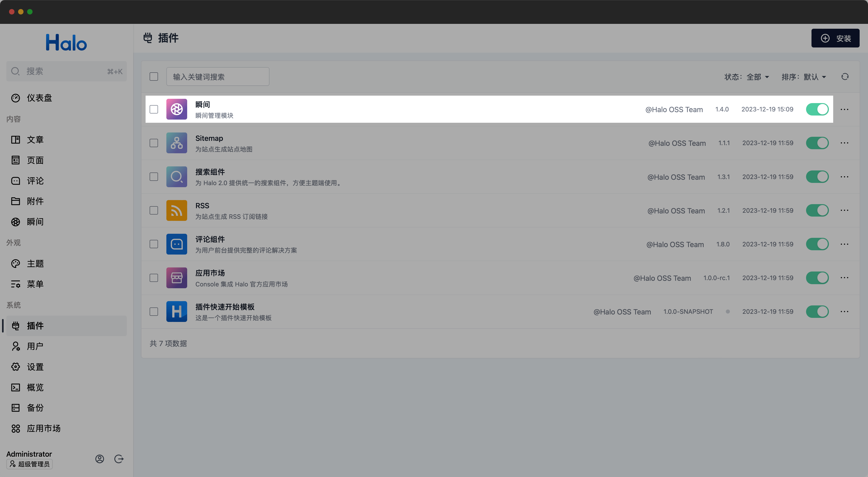
Task: Click the 插件 page title icon
Action: click(148, 38)
